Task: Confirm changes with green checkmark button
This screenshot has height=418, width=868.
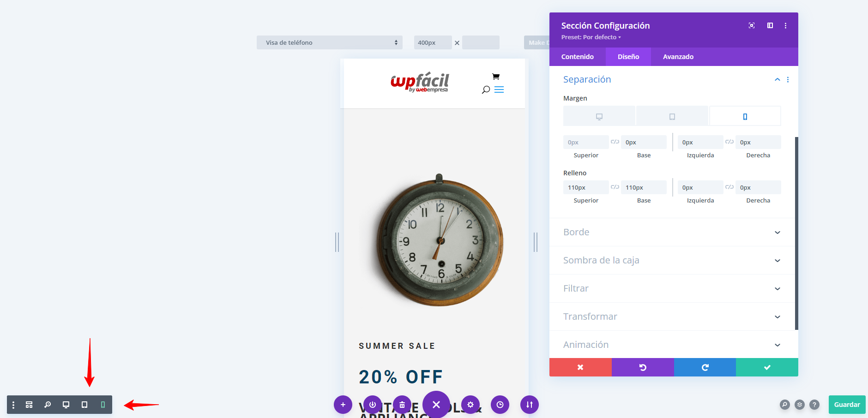Action: point(767,367)
